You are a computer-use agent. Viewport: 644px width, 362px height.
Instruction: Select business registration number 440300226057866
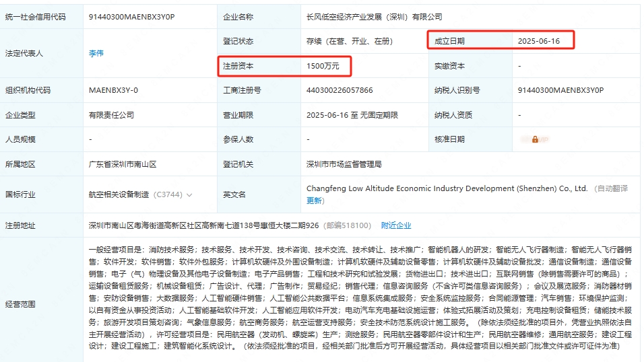point(340,90)
